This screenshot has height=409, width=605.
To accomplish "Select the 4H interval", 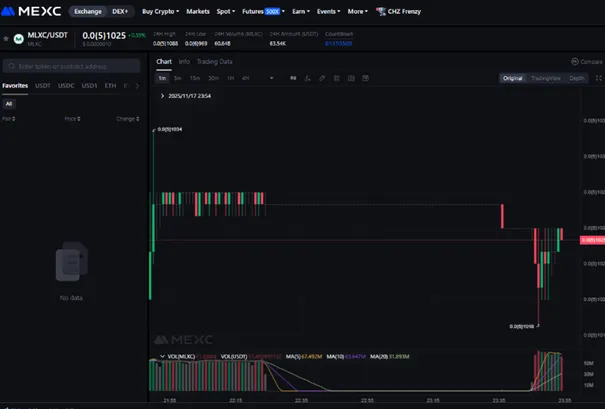I will 245,78.
